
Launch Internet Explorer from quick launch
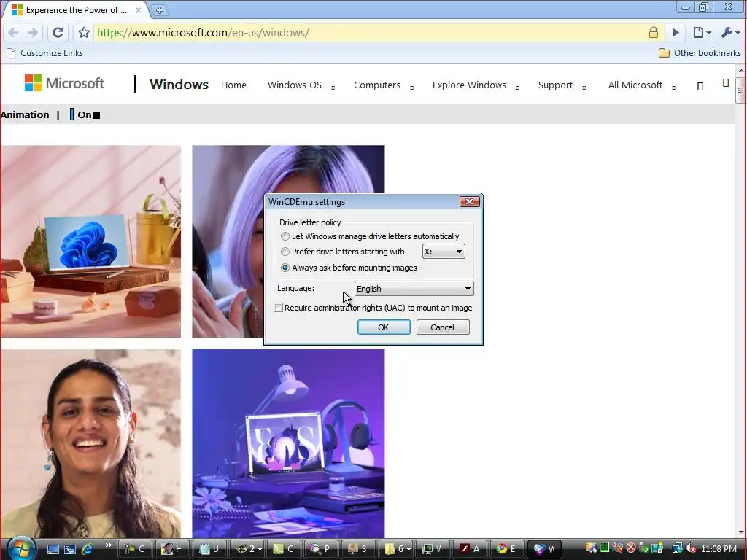click(88, 549)
